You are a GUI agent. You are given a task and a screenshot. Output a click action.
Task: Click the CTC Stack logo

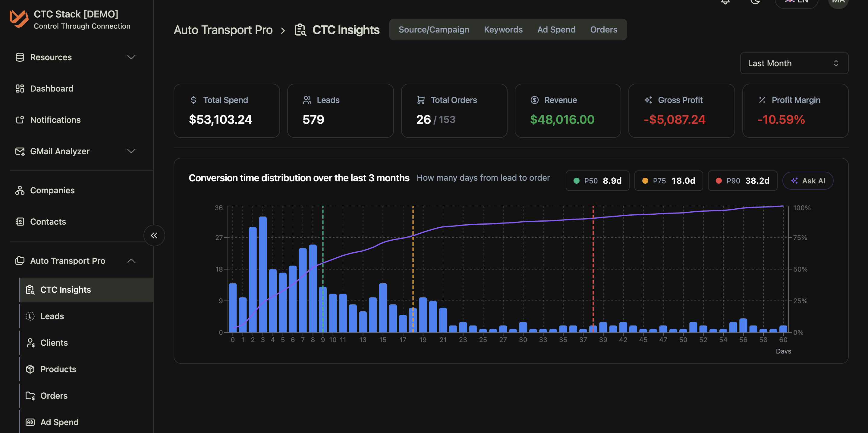click(x=19, y=19)
